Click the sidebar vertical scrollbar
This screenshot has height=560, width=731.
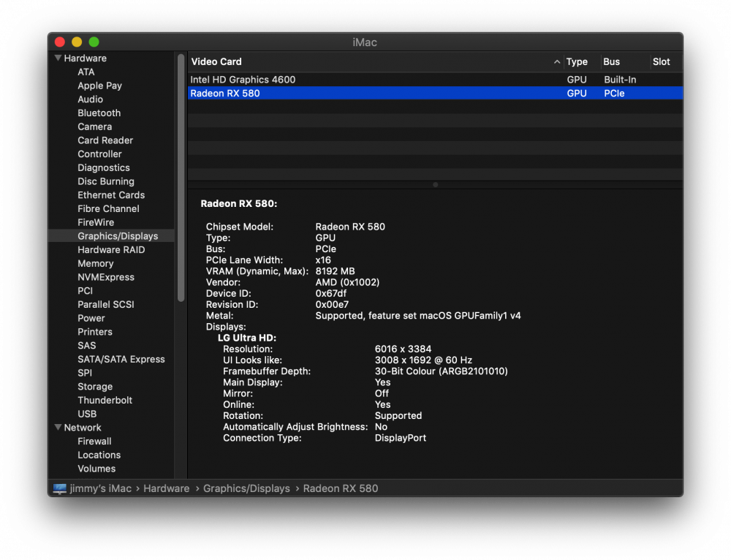[181, 178]
